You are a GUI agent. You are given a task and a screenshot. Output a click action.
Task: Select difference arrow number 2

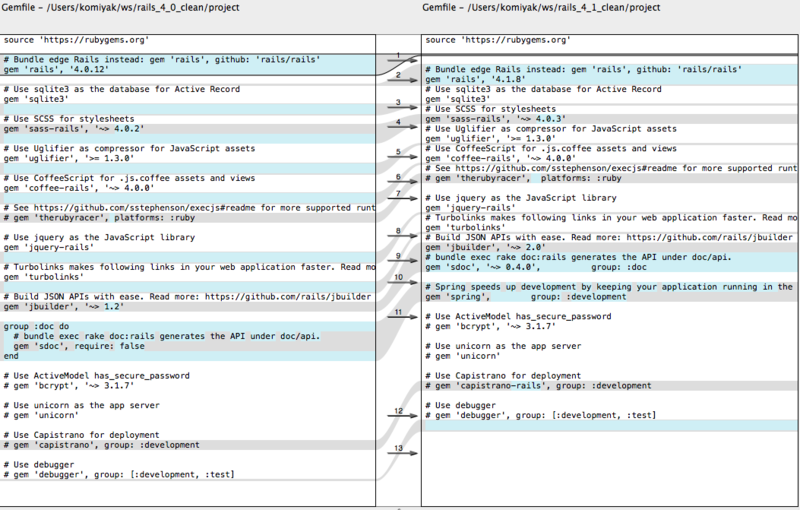402,80
